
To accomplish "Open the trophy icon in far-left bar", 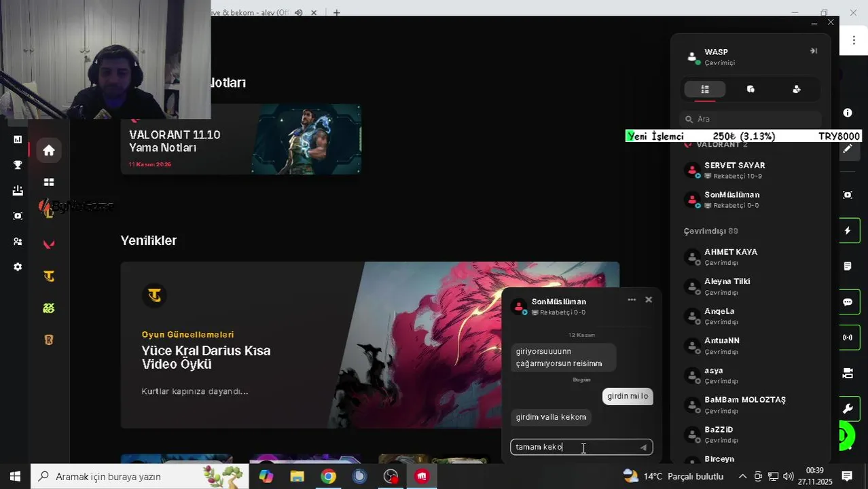I will point(18,165).
